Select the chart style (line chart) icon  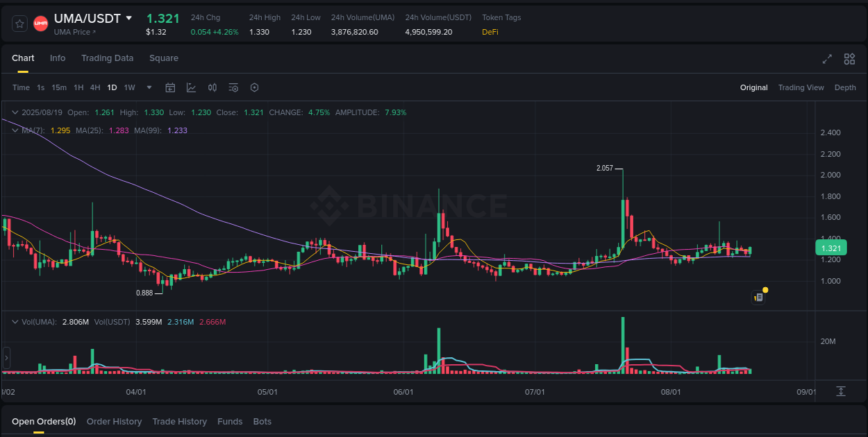(190, 87)
